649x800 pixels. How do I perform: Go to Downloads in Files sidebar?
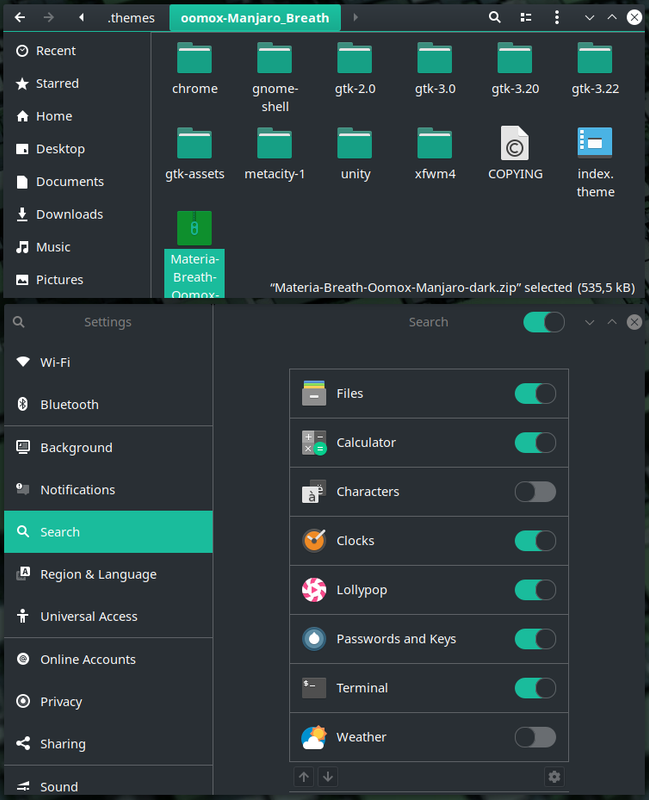tap(77, 214)
